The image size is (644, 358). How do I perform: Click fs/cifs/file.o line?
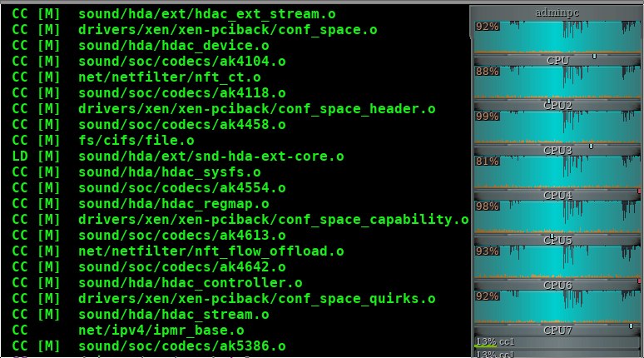(103, 141)
